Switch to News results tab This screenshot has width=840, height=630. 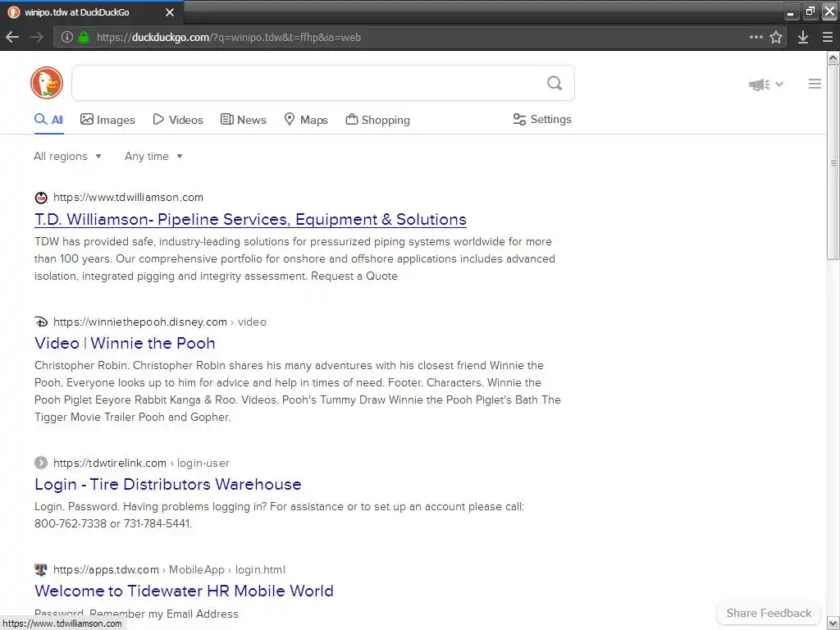[x=244, y=120]
